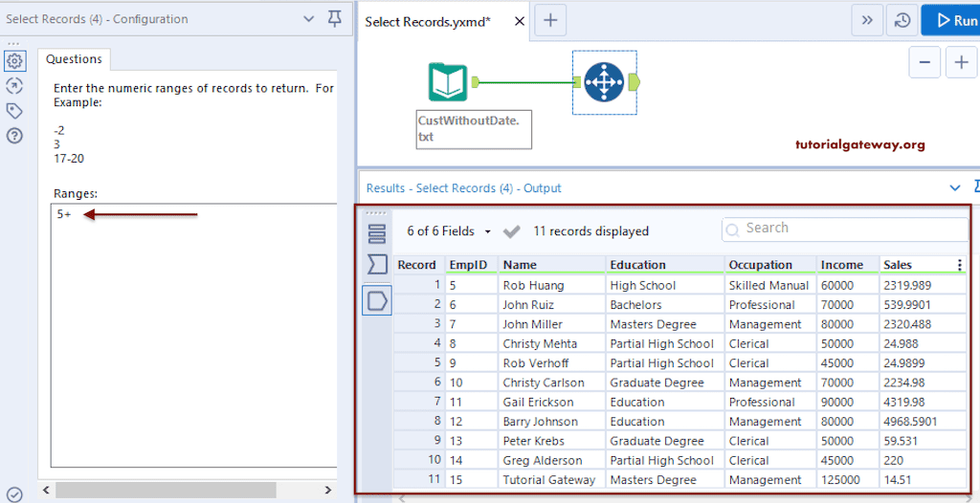The height and width of the screenshot is (503, 980).
Task: Click the Configuration gear icon in sidebar
Action: coord(14,61)
